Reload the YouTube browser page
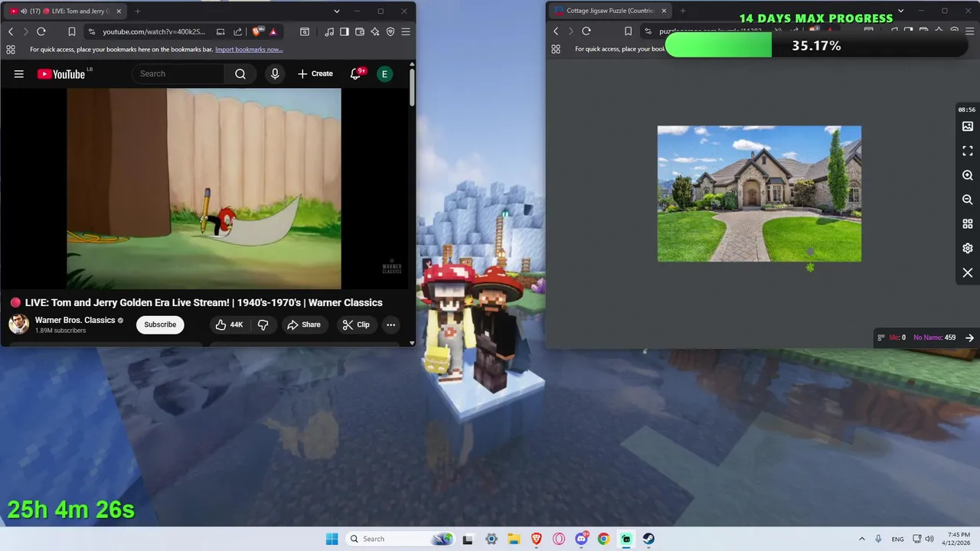 tap(41, 31)
